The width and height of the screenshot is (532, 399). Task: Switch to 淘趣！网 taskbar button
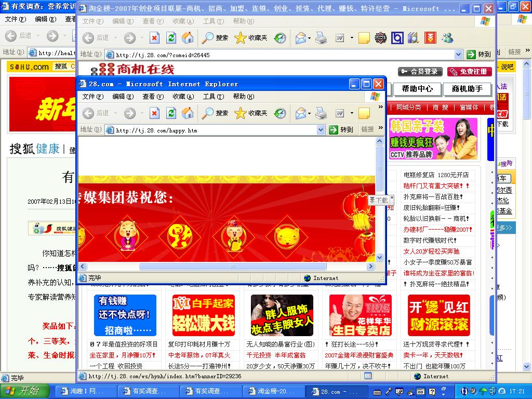point(86,391)
